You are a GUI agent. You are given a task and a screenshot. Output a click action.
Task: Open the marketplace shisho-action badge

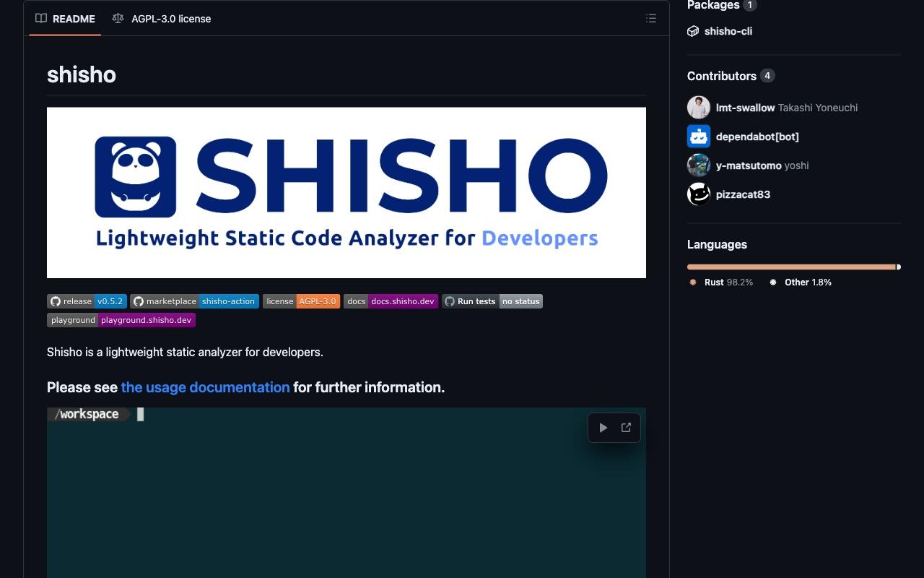(194, 301)
